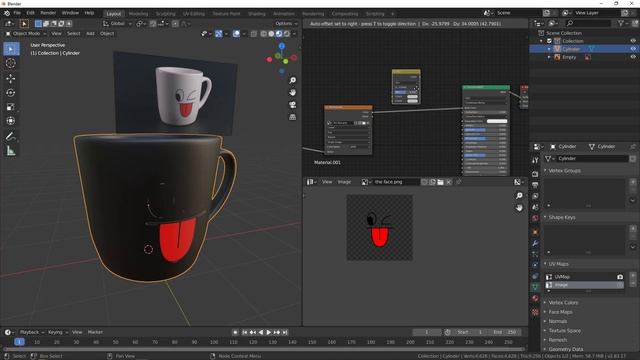Click the image editor zoom magnifier icon

(x=519, y=196)
